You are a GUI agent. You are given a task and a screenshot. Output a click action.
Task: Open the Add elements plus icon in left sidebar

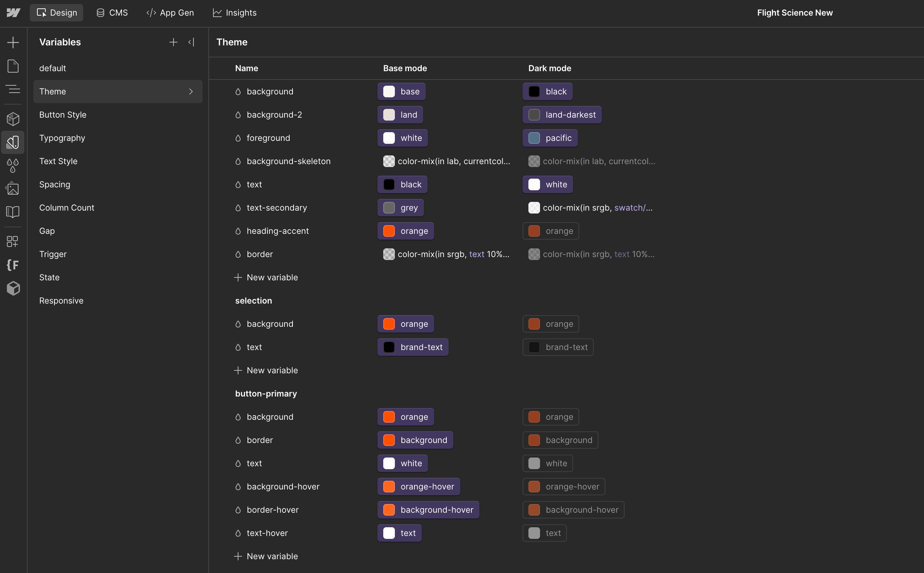tap(13, 42)
